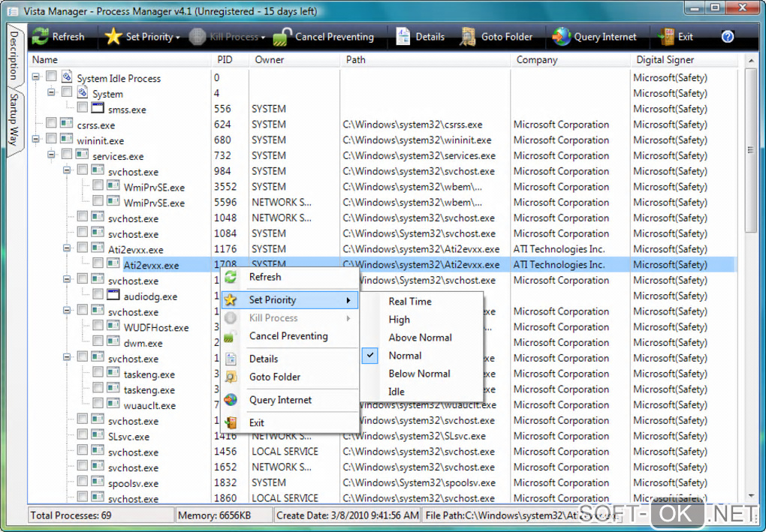Click the Cancel Preventing padlock icon in toolbar

(282, 37)
